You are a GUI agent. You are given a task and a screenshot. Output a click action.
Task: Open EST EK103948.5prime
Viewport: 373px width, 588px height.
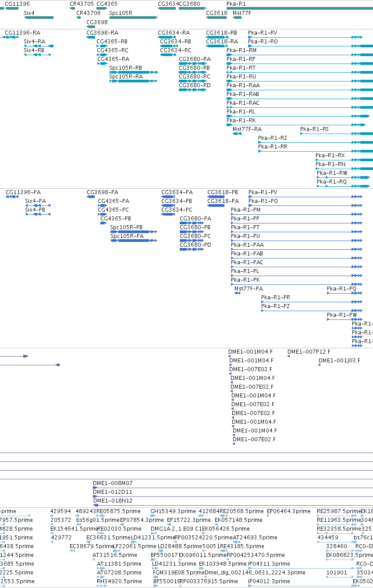tap(223, 564)
